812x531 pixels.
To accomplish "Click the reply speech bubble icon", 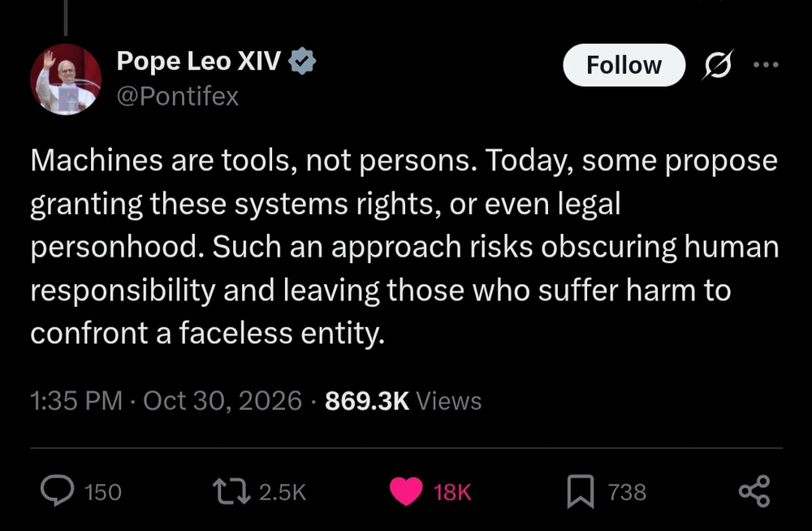I will [x=57, y=490].
